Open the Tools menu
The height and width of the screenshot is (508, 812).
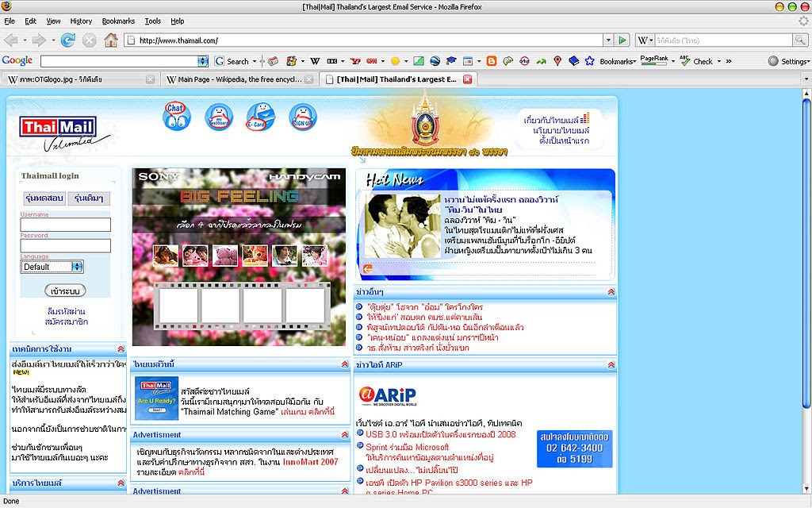pos(153,21)
